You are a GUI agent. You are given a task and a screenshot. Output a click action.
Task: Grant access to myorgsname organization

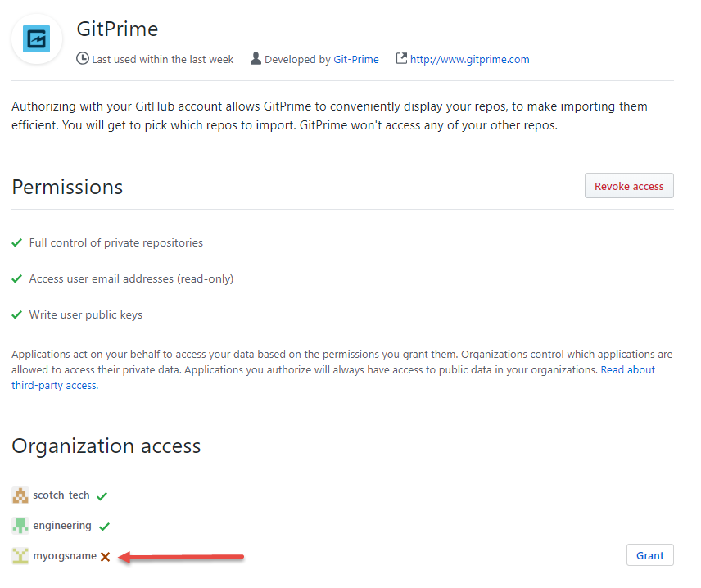[x=649, y=555]
